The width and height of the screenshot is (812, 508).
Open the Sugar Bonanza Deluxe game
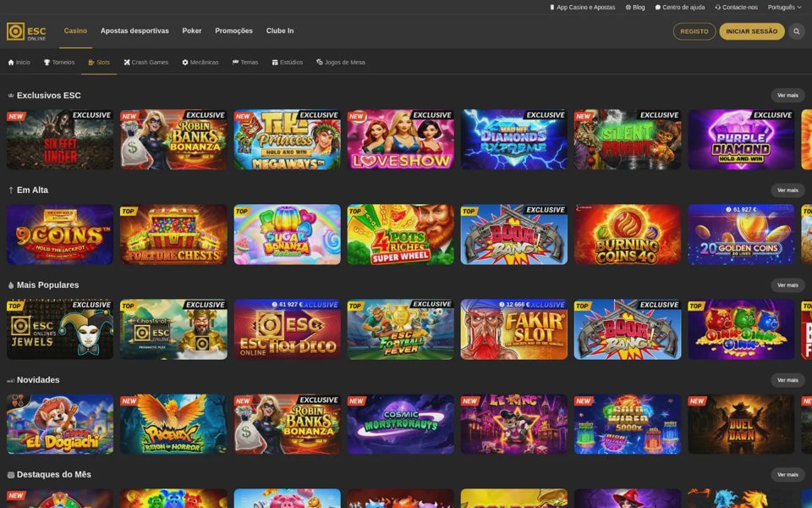pos(287,235)
